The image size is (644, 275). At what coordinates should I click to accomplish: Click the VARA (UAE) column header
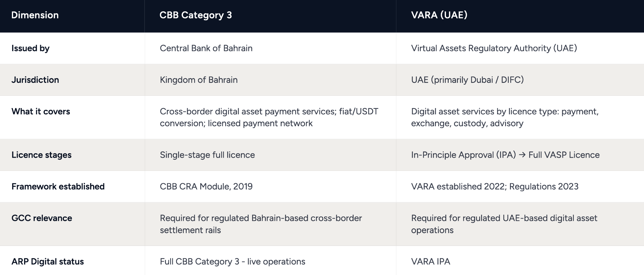(x=439, y=15)
